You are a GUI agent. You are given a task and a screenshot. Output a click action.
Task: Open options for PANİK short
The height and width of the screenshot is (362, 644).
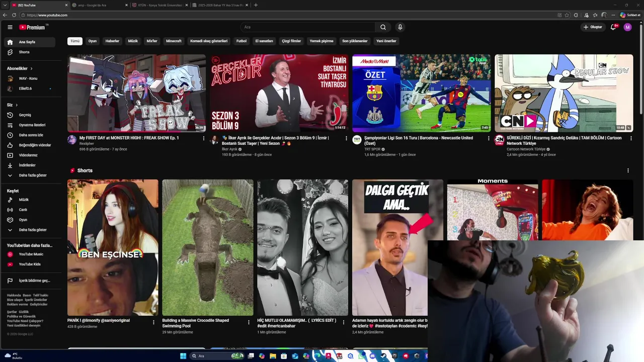[153, 322]
